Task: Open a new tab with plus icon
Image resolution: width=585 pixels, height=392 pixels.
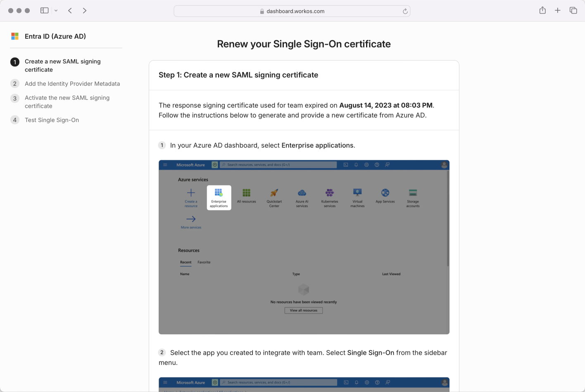Action: coord(557,10)
